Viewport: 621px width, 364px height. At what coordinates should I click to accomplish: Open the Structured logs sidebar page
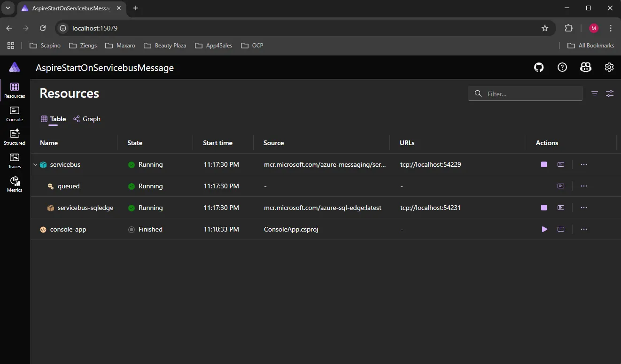point(15,137)
